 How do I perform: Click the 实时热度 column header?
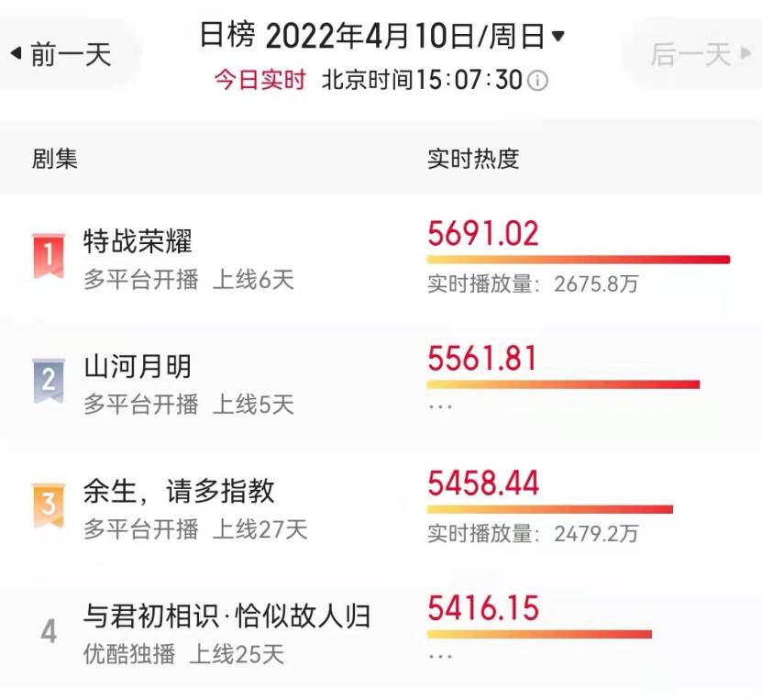click(x=473, y=159)
